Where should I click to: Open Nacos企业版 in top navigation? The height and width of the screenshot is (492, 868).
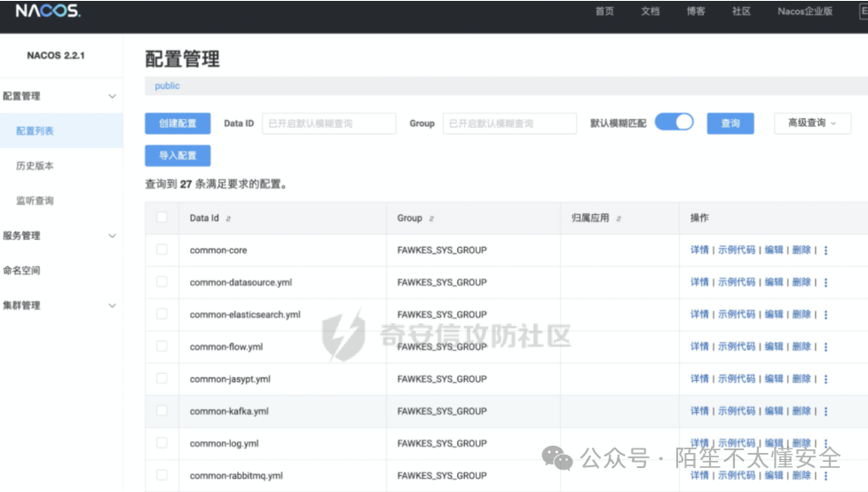[805, 11]
